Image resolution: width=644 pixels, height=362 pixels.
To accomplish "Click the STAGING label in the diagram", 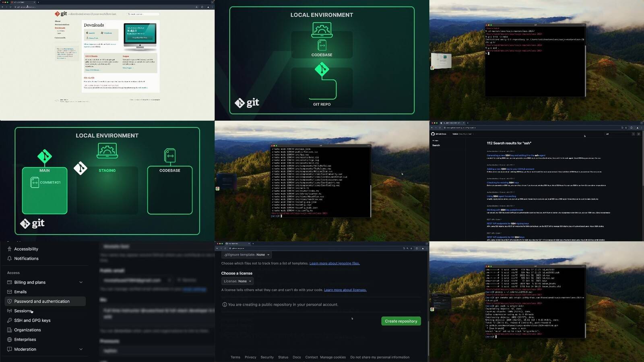I will [107, 171].
